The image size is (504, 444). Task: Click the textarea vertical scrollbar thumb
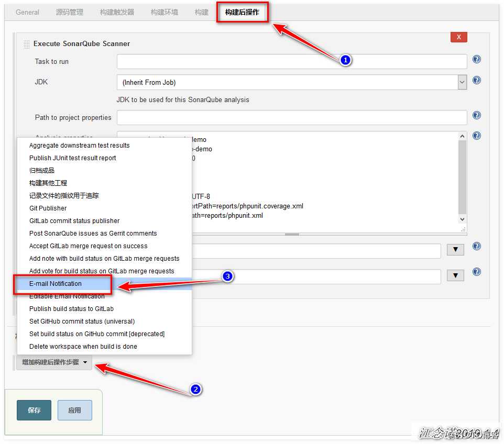(x=462, y=177)
